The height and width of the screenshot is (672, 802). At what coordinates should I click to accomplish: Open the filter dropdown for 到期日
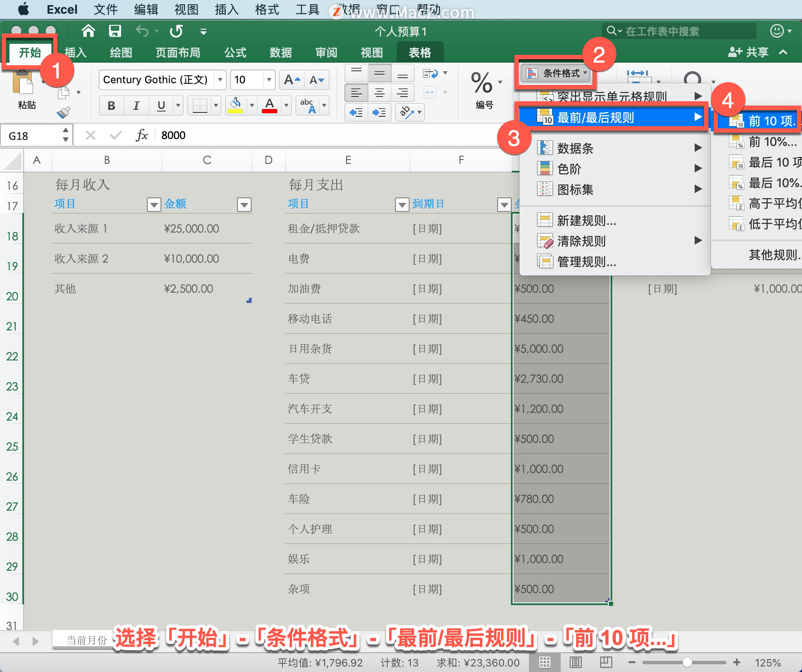pyautogui.click(x=504, y=205)
